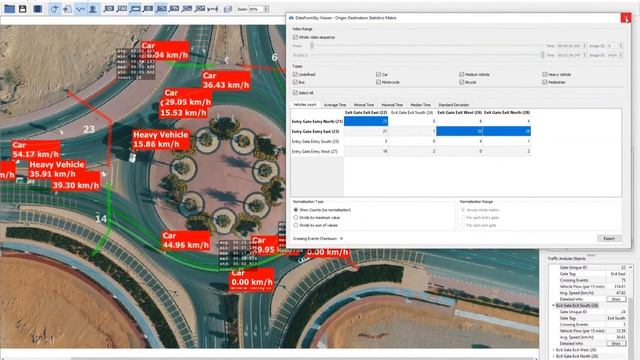This screenshot has height=360, width=640.
Task: Click the To row Time stepper
Action: 584,55
